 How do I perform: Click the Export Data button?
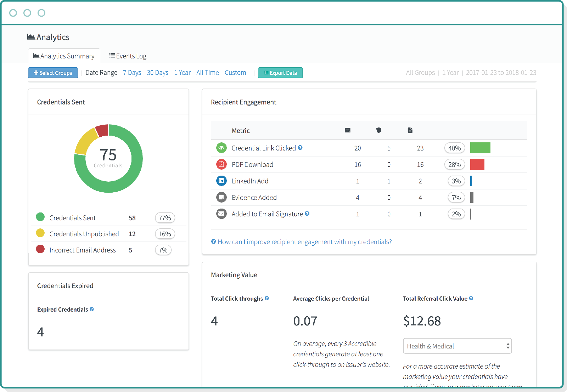tap(280, 73)
